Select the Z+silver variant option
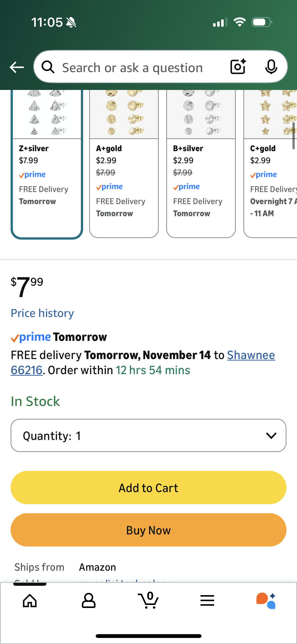 coord(47,164)
